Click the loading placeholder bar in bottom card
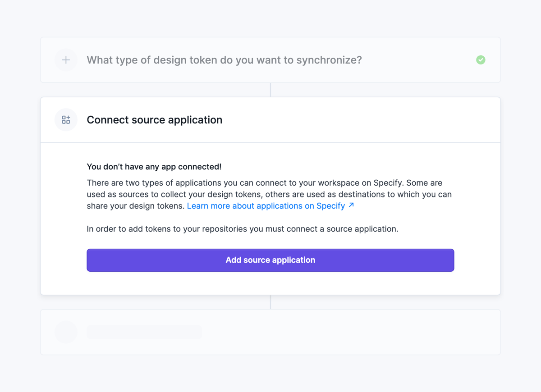 point(144,332)
